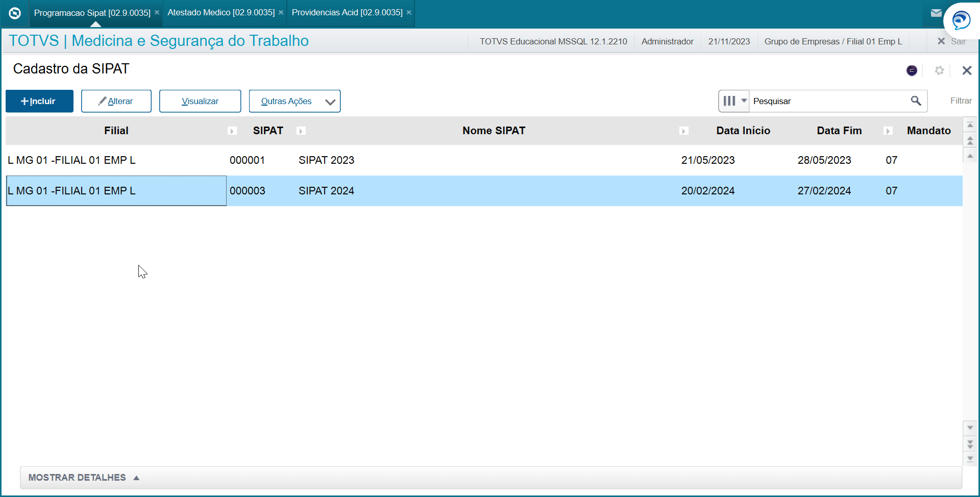Open the column selector dropdown beside search

click(x=734, y=101)
